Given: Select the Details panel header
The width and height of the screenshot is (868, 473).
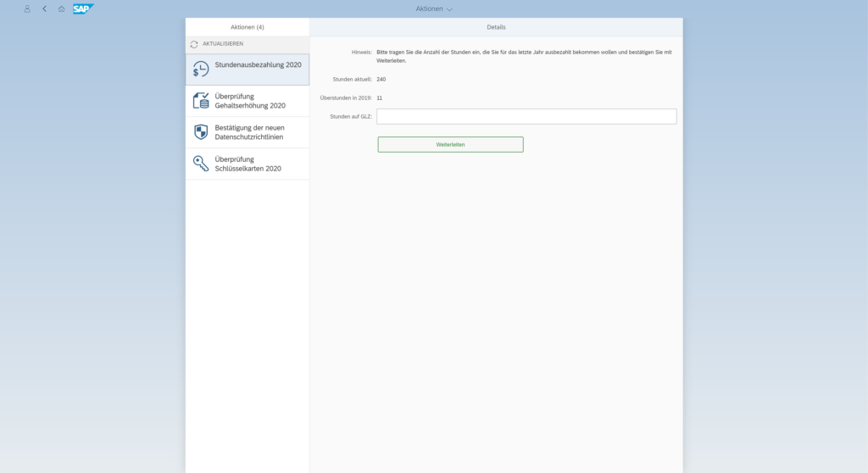Looking at the screenshot, I should tap(496, 27).
